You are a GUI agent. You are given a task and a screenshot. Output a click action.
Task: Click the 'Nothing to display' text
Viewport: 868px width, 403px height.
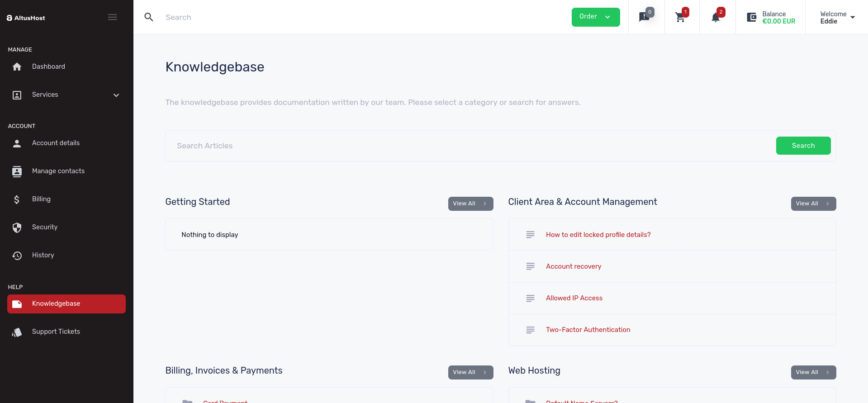click(210, 235)
